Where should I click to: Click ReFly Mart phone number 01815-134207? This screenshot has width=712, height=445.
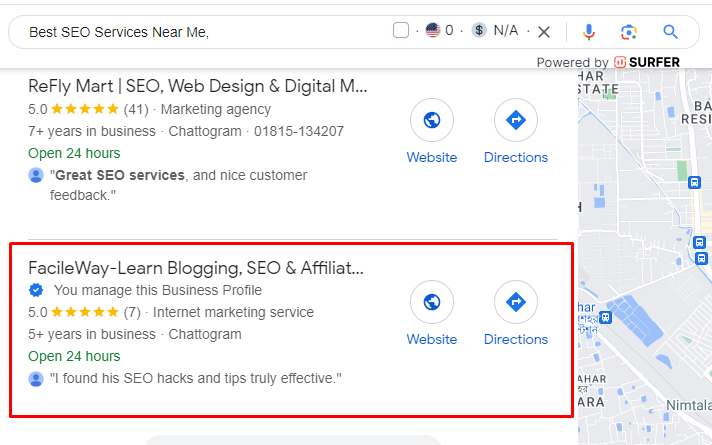click(x=299, y=131)
